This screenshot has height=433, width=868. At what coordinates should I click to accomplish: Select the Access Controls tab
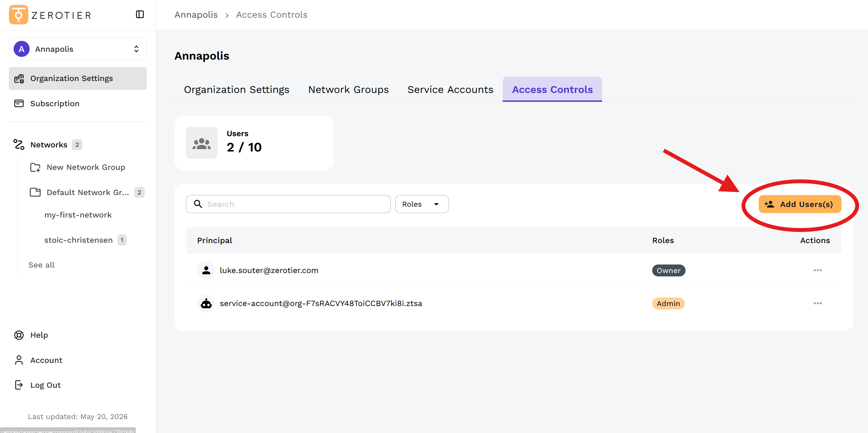pos(552,90)
